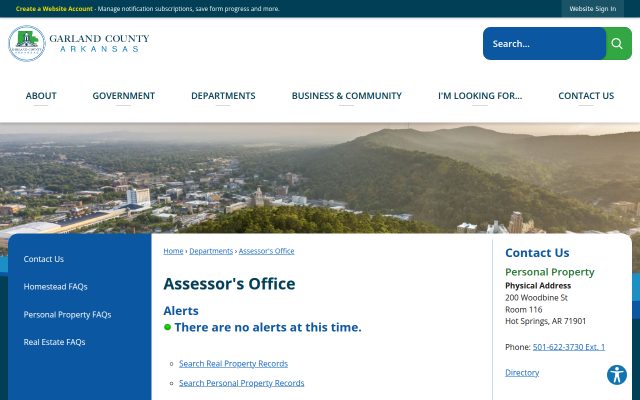Screen dimensions: 640x400
Task: Open the Government menu
Action: point(123,96)
